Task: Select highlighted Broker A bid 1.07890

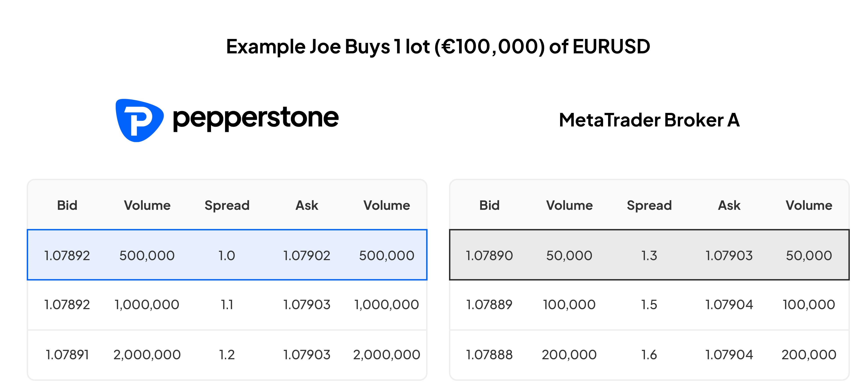Action: [489, 256]
